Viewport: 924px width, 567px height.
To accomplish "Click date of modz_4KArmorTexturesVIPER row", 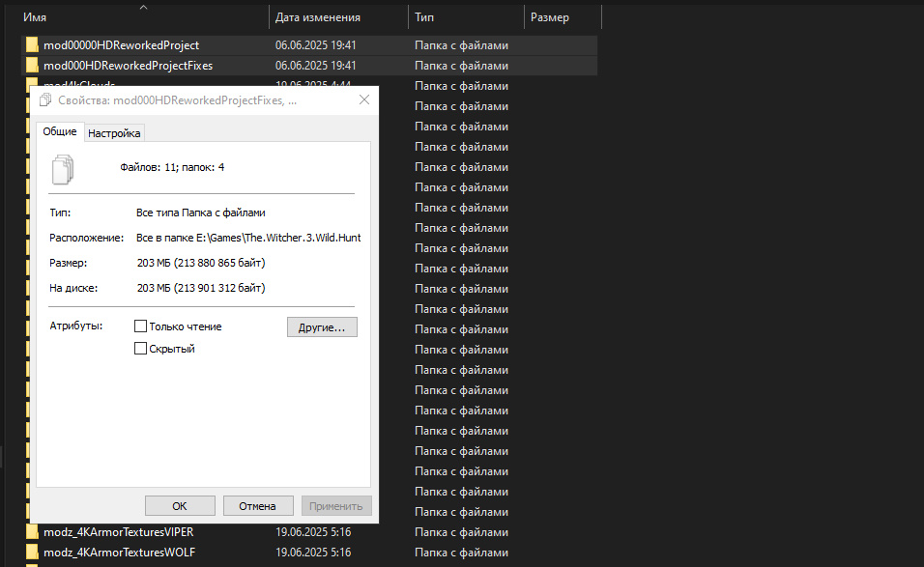I will coord(313,532).
